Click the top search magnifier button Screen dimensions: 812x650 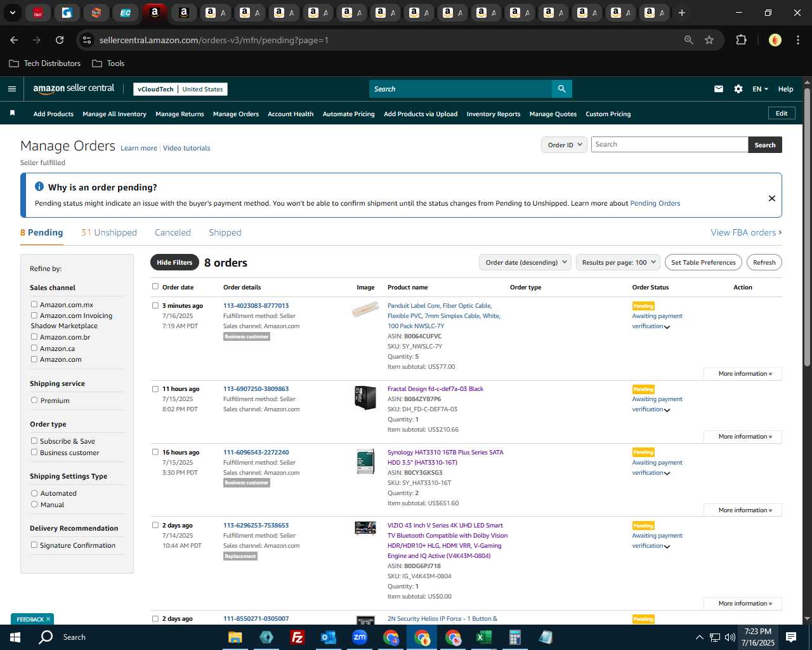[561, 89]
